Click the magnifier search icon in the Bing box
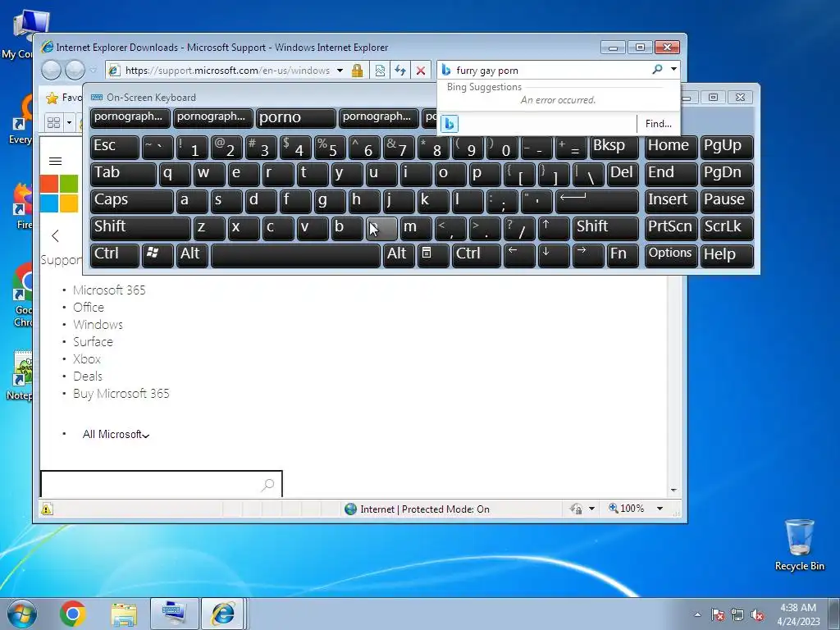Viewport: 840px width, 630px height. (x=657, y=69)
